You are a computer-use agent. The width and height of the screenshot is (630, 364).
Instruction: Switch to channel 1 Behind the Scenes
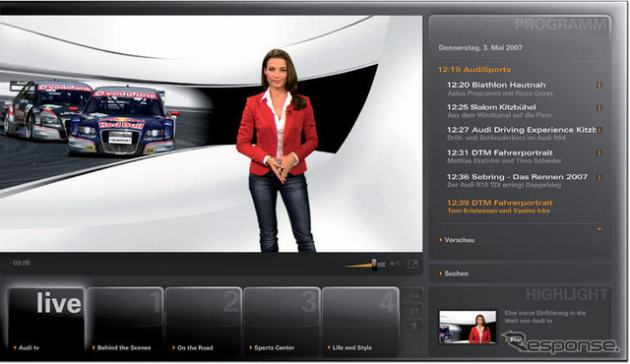(x=125, y=322)
